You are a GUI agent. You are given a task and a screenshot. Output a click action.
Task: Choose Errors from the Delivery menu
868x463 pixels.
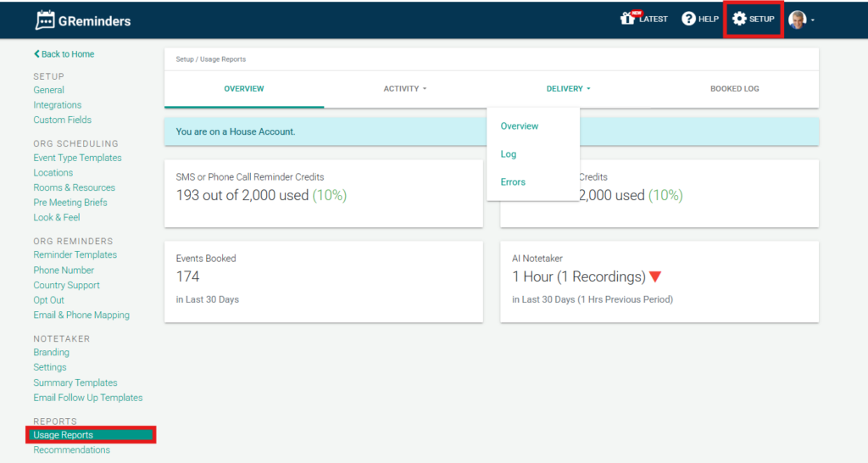[513, 182]
